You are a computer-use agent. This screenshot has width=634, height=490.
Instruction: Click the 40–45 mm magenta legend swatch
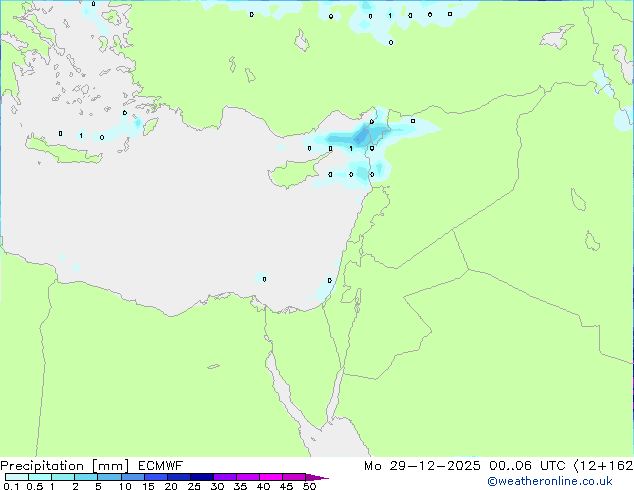click(271, 477)
